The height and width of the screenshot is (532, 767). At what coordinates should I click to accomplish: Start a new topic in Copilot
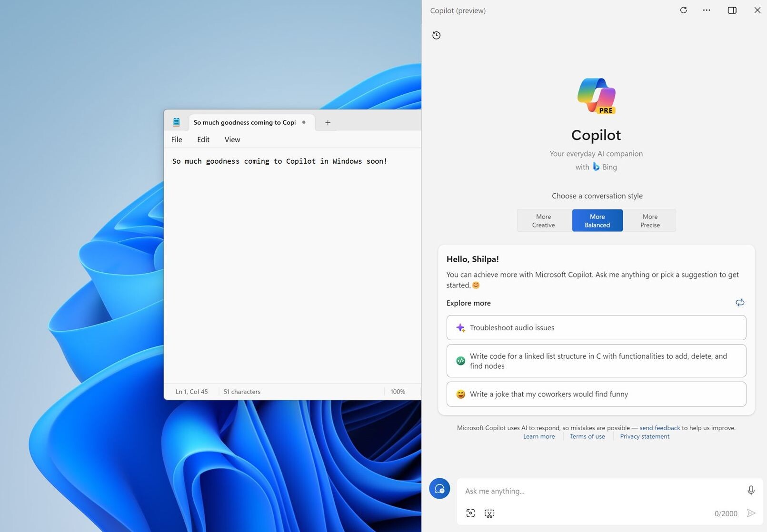439,489
